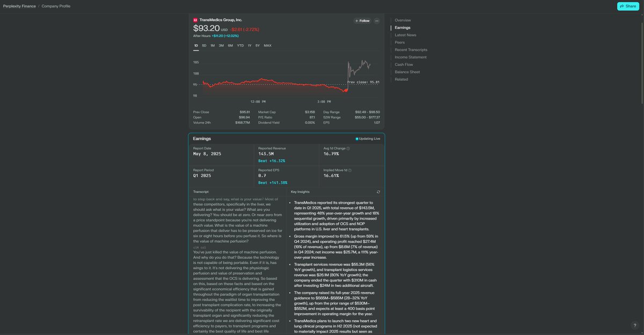The width and height of the screenshot is (644, 335).
Task: Switch chart to 3M range
Action: pyautogui.click(x=221, y=46)
